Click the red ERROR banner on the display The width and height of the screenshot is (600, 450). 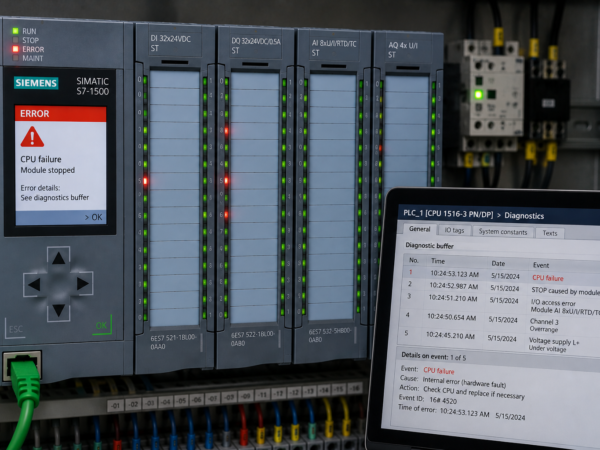[60, 114]
